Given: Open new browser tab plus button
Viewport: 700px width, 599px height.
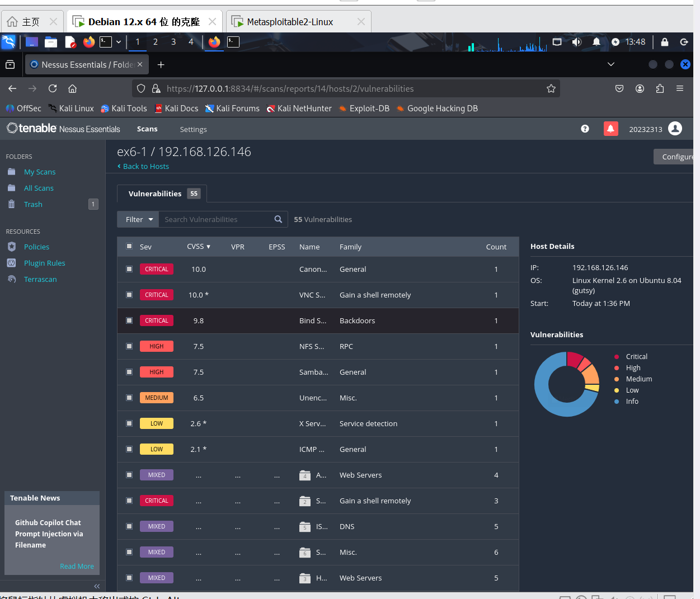Looking at the screenshot, I should coord(161,64).
